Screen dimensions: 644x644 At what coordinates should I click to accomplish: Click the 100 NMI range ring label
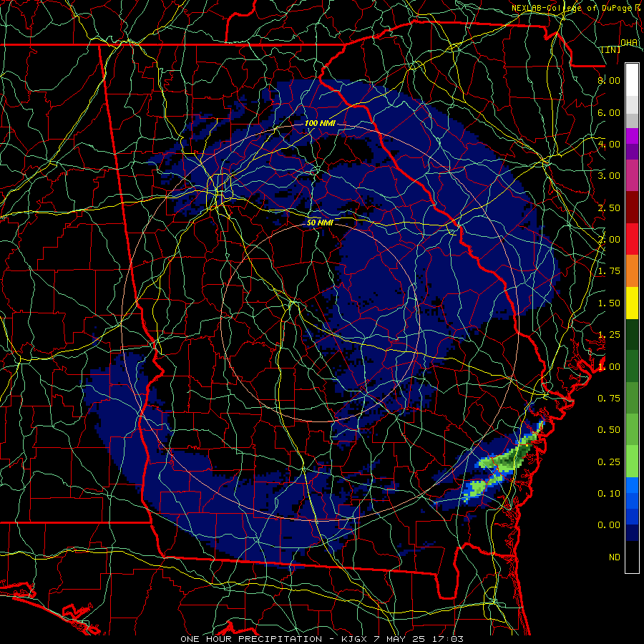click(x=320, y=123)
